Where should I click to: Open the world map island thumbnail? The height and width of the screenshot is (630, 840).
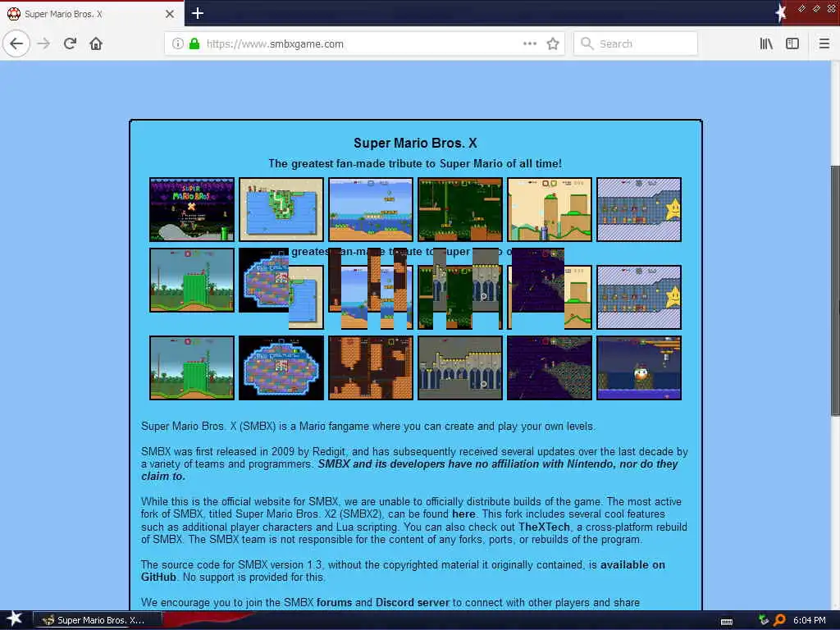coord(281,209)
